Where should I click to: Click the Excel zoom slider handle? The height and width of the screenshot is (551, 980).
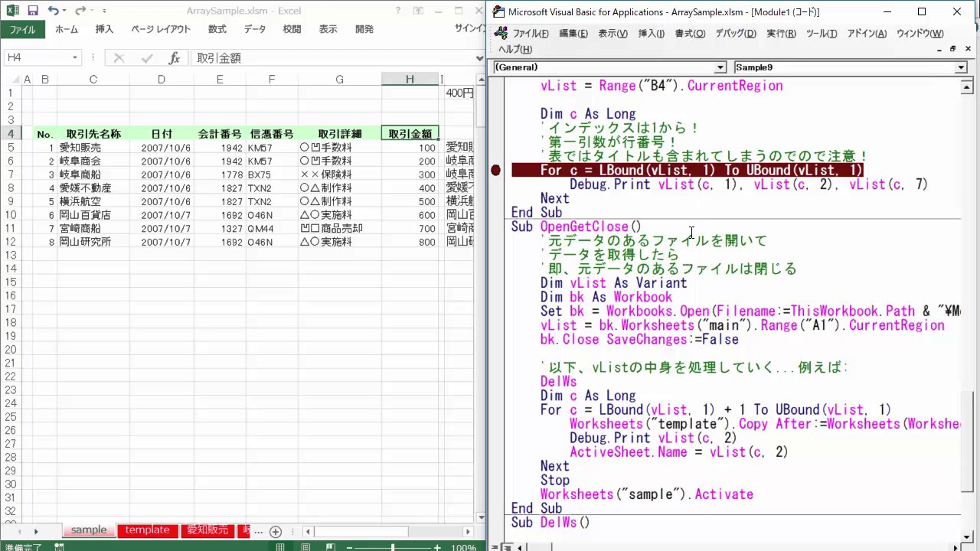(x=393, y=547)
